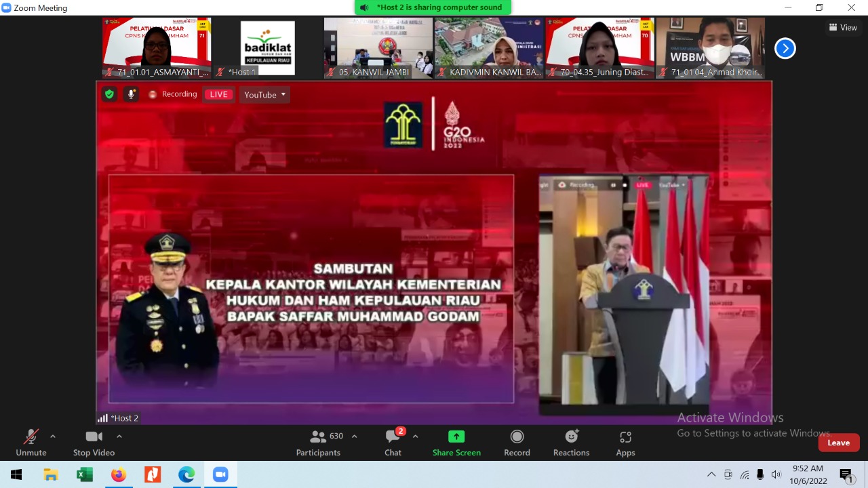Select 05. KANWIL JAMBI thumbnail
This screenshot has width=868, height=488.
tap(378, 48)
